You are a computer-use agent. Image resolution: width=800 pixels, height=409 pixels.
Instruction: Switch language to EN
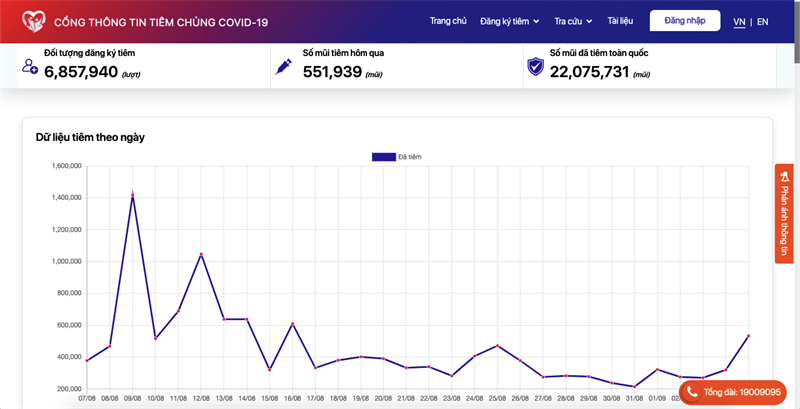763,21
